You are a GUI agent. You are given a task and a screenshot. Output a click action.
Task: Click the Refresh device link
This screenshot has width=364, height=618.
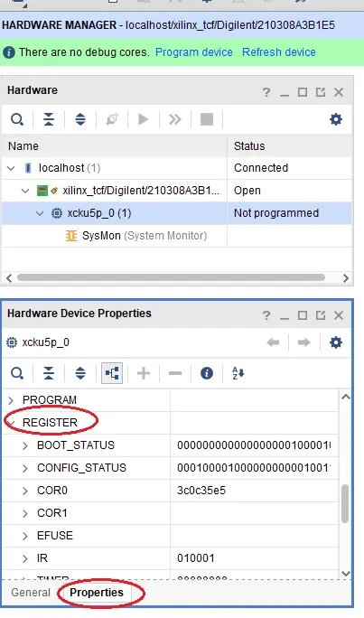click(279, 52)
